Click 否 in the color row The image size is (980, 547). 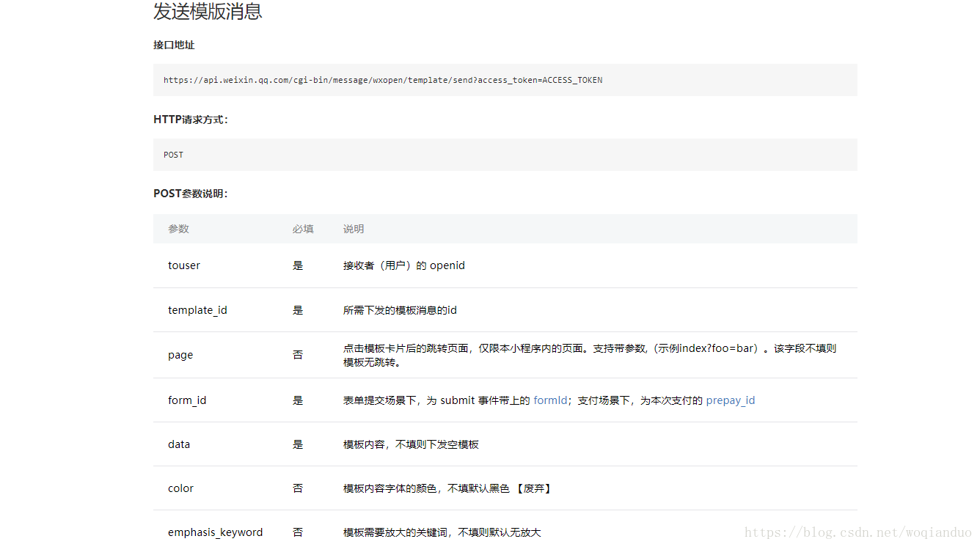tap(298, 488)
